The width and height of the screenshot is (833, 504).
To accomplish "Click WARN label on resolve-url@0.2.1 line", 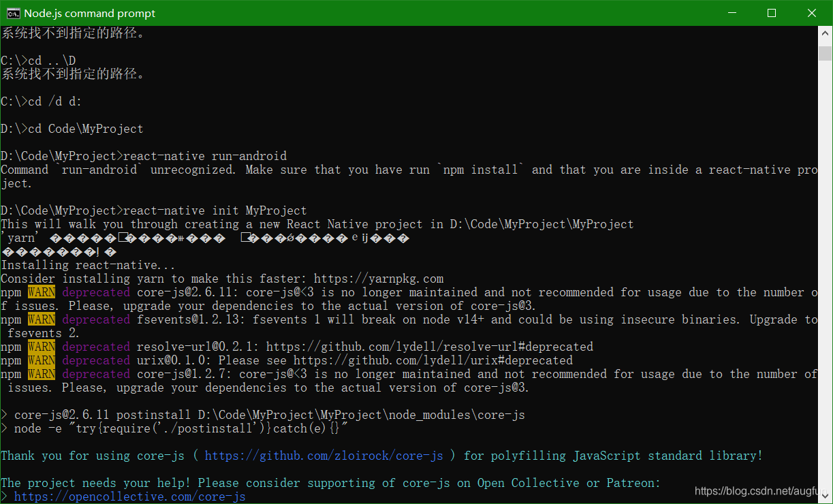I will point(42,347).
